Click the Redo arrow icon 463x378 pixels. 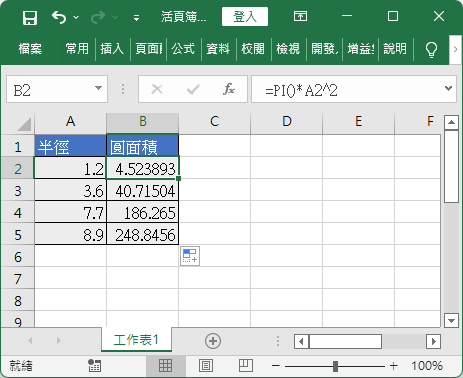[98, 17]
